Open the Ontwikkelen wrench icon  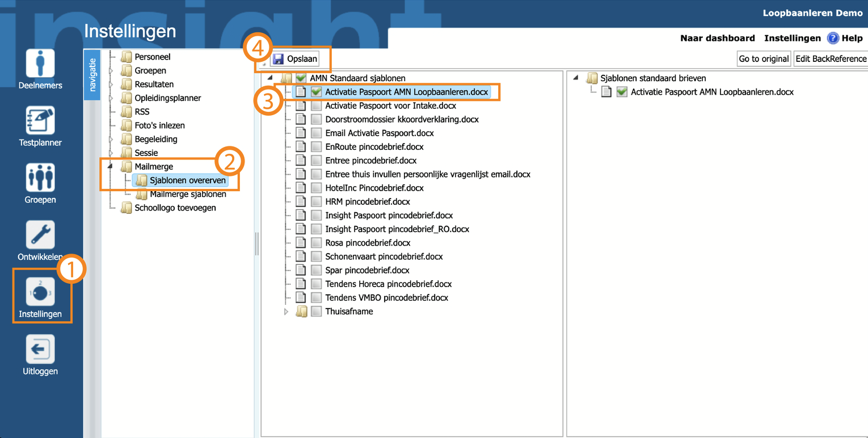pos(40,234)
